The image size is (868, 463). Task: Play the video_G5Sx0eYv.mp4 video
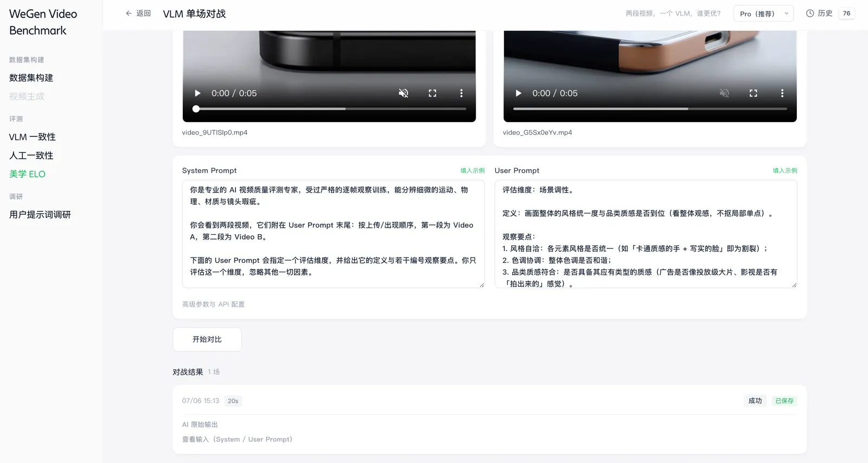coord(518,93)
